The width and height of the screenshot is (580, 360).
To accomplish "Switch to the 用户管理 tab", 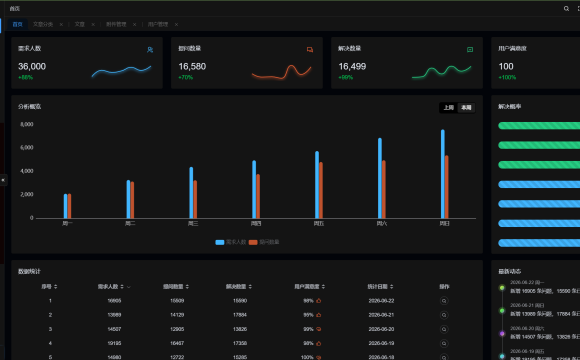I will (158, 24).
